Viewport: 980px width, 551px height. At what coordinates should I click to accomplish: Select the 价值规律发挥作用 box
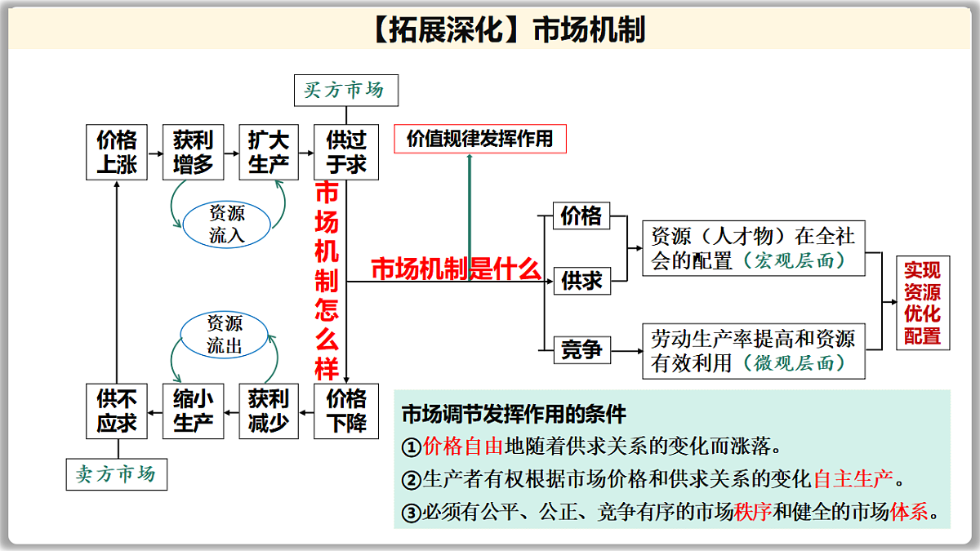480,139
